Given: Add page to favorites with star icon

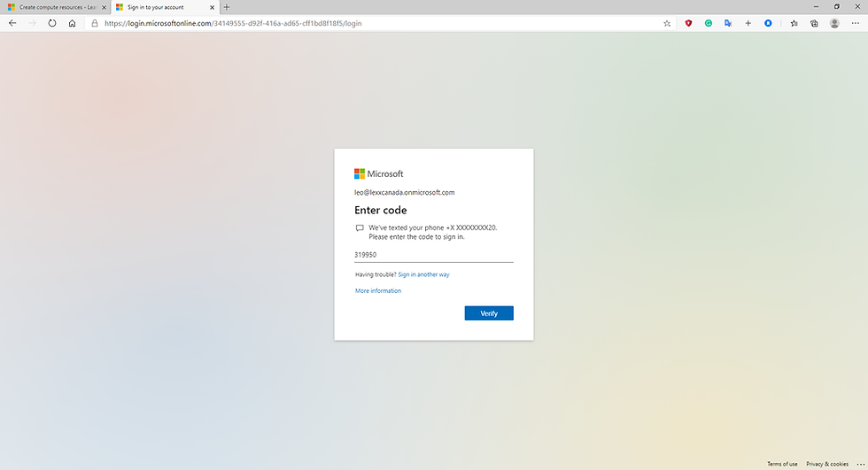Looking at the screenshot, I should click(667, 23).
